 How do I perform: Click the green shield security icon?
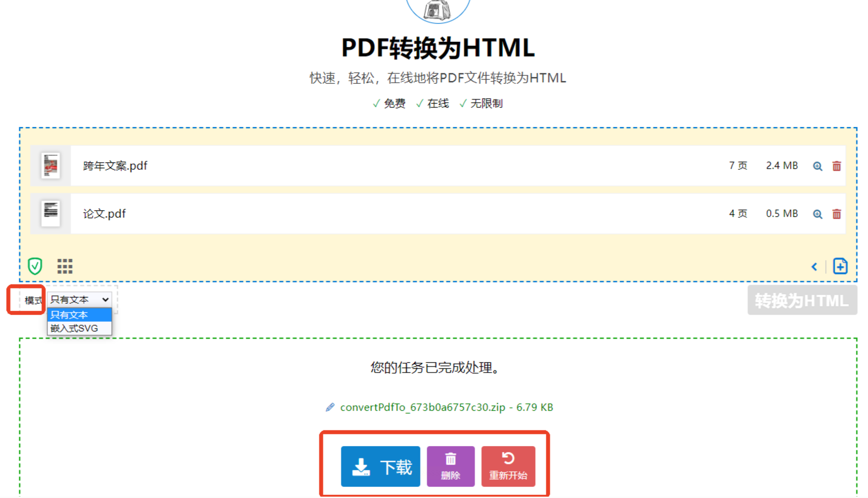pyautogui.click(x=35, y=266)
